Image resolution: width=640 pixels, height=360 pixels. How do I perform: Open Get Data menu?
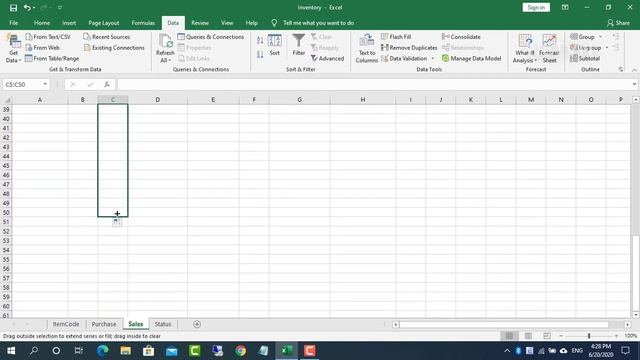coord(13,49)
